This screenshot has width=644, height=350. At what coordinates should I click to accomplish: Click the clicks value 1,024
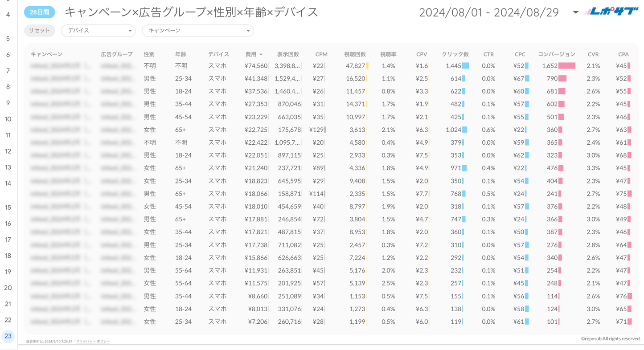(x=453, y=130)
